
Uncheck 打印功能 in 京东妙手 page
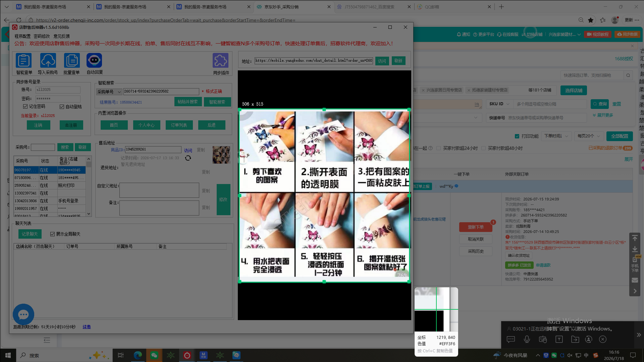coord(517,136)
